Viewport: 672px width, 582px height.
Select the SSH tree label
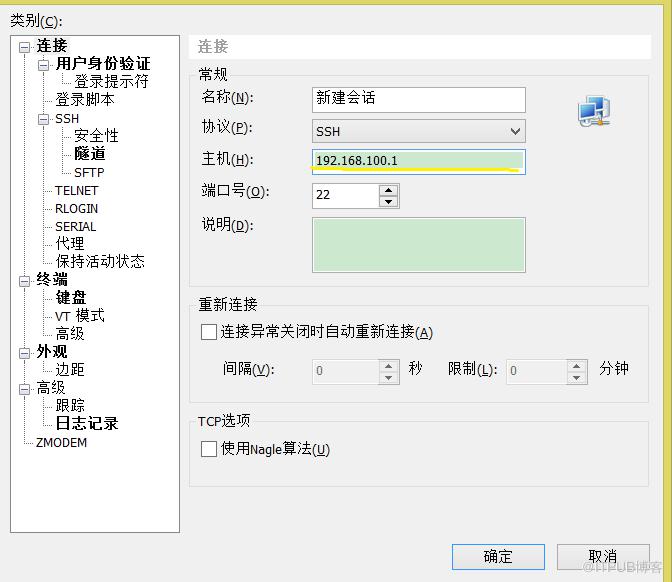(67, 119)
